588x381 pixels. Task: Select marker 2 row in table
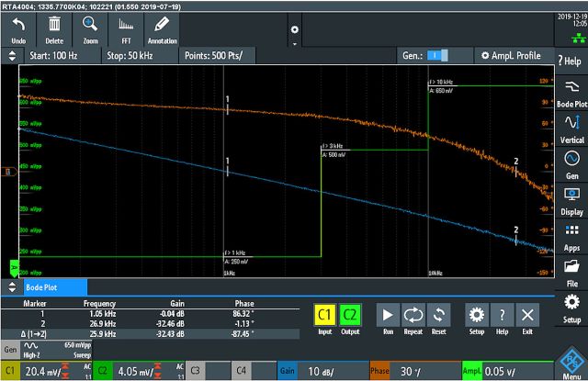point(150,323)
